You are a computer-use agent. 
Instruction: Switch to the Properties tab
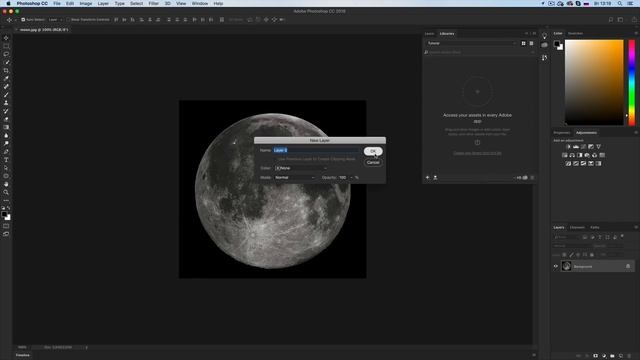(x=562, y=133)
